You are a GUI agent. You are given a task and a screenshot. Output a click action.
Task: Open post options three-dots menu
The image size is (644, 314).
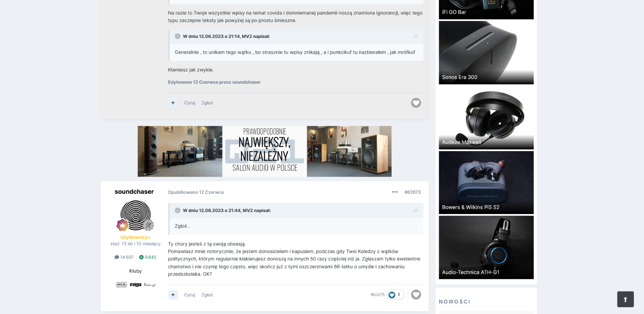(x=395, y=192)
